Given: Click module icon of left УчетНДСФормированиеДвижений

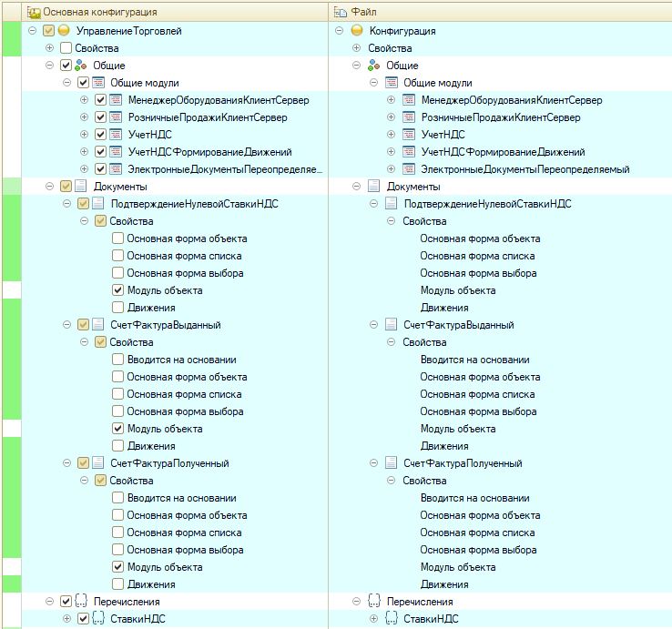Looking at the screenshot, I should [116, 152].
